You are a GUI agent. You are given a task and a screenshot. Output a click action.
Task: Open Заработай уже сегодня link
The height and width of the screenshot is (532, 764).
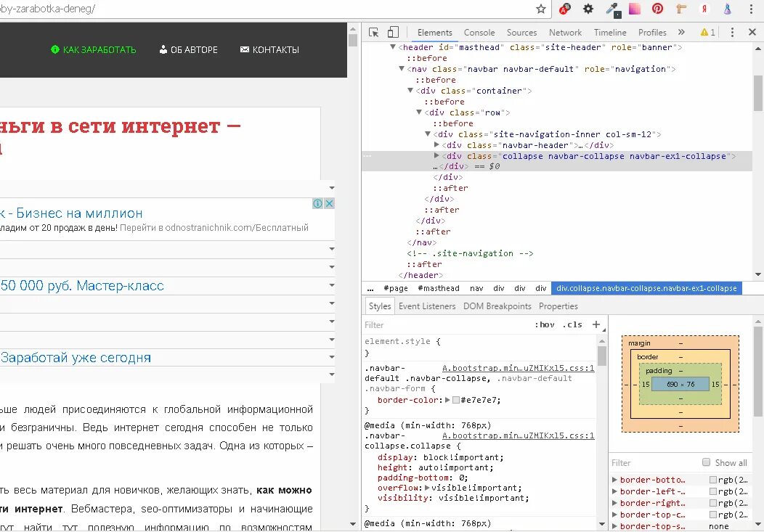point(76,358)
